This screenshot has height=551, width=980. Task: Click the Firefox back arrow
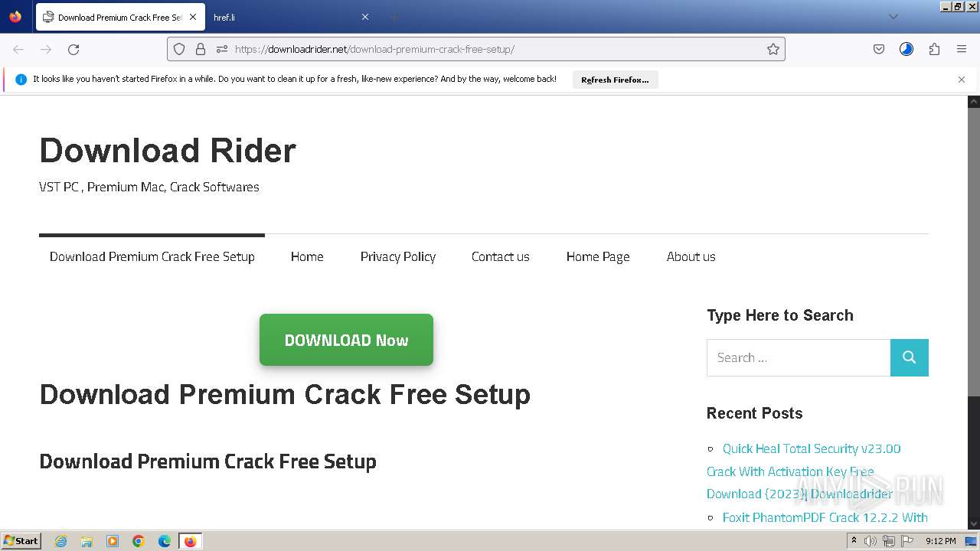(18, 49)
